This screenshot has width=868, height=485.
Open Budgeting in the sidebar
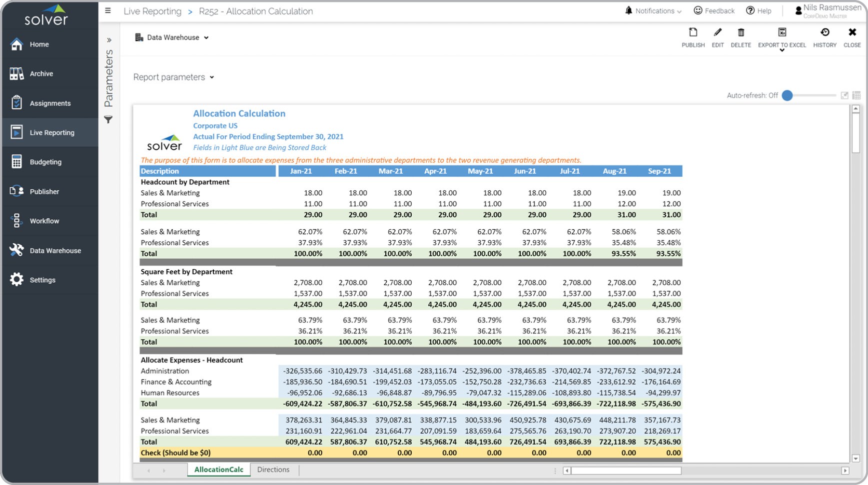(45, 162)
